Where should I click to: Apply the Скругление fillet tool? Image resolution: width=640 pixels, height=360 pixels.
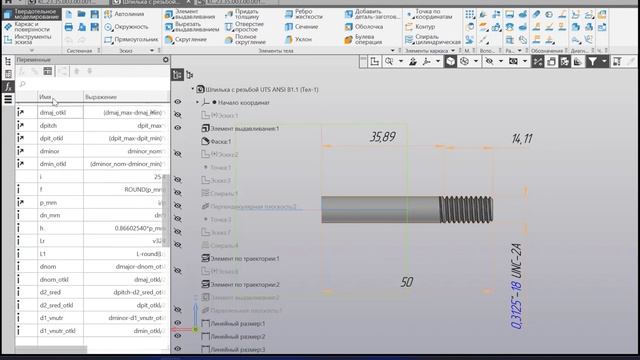coord(186,40)
